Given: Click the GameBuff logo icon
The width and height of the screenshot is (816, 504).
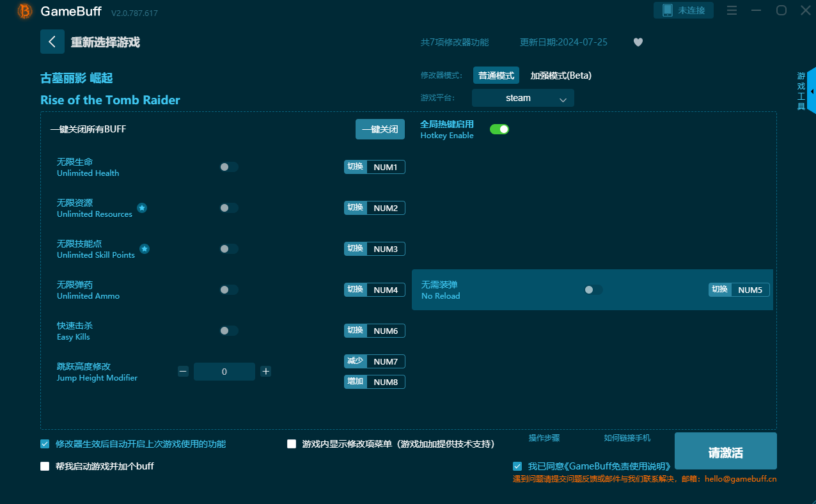Looking at the screenshot, I should click(x=25, y=11).
